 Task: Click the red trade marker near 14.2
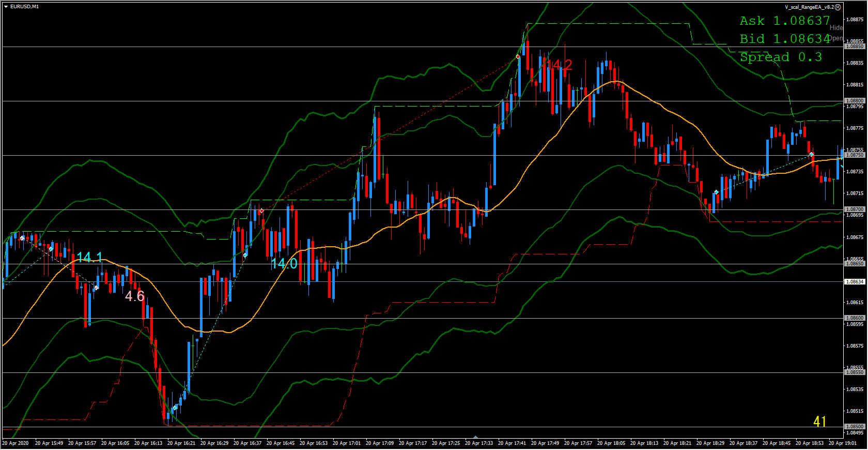tap(518, 56)
